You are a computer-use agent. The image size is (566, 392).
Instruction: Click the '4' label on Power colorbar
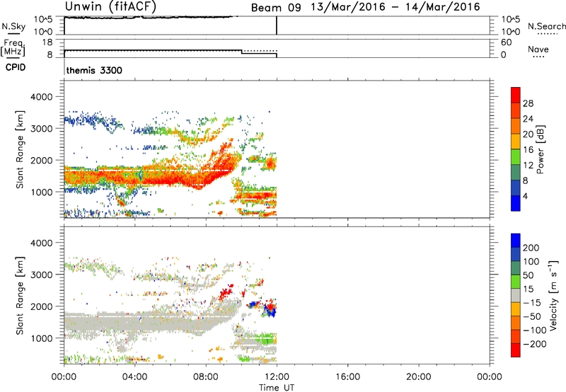525,196
